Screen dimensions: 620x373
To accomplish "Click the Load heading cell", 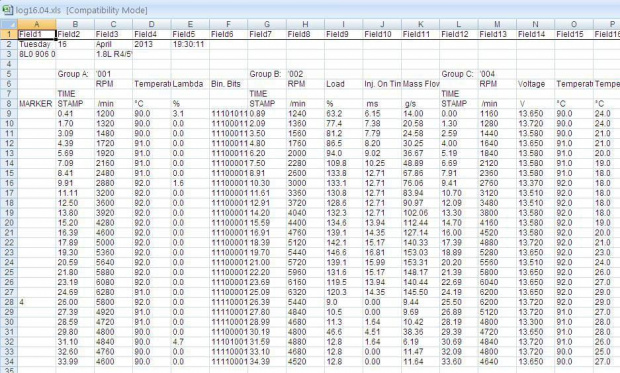I will (343, 84).
